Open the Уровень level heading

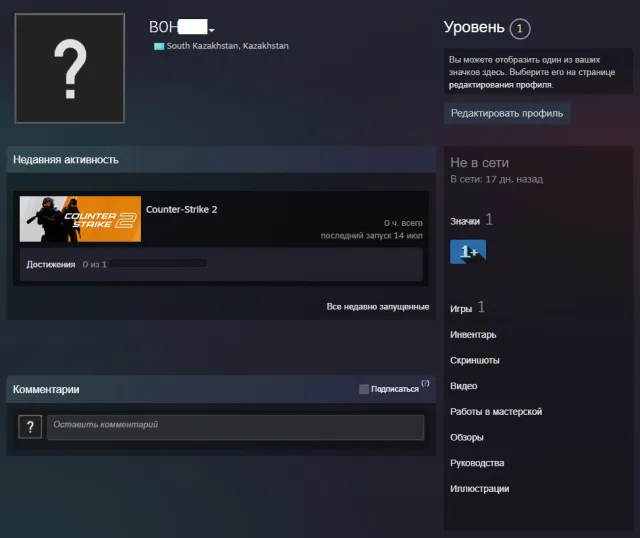pyautogui.click(x=474, y=27)
